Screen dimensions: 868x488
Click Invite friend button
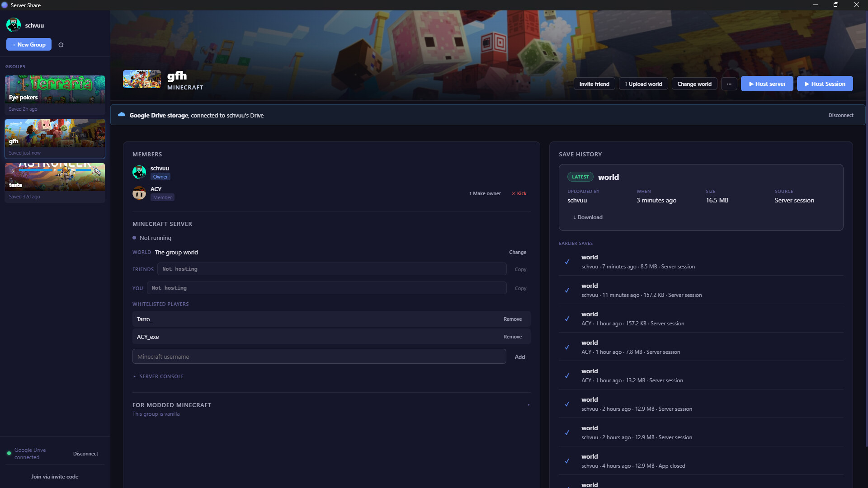click(x=594, y=84)
